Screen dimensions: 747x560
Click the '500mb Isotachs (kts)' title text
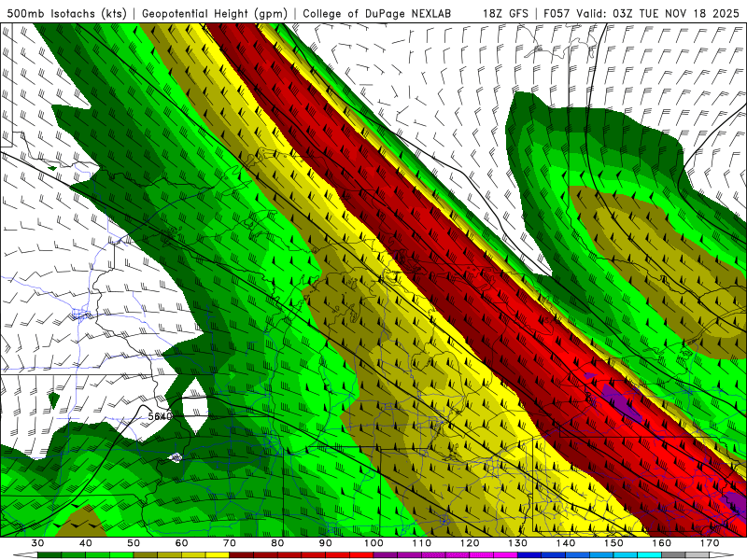click(x=67, y=13)
